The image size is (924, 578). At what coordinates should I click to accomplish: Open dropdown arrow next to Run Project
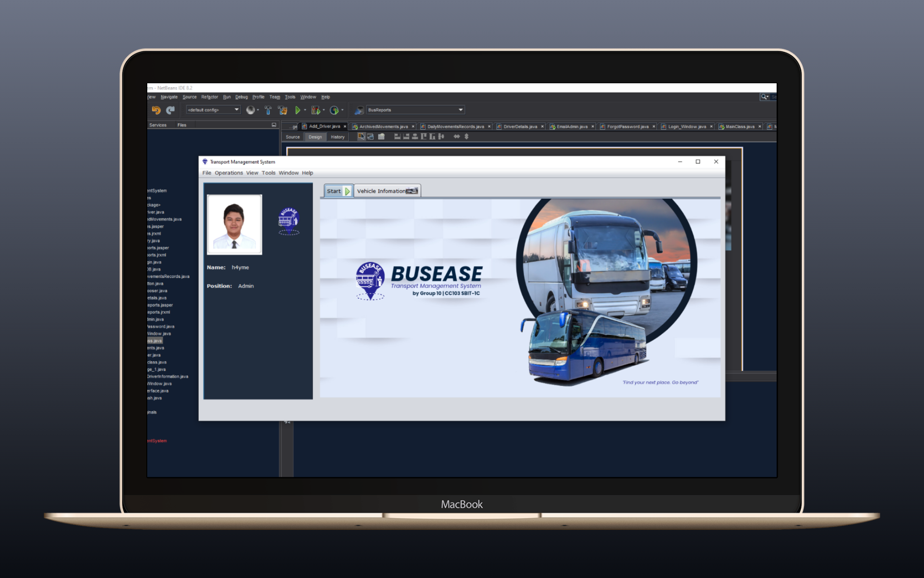(x=305, y=110)
